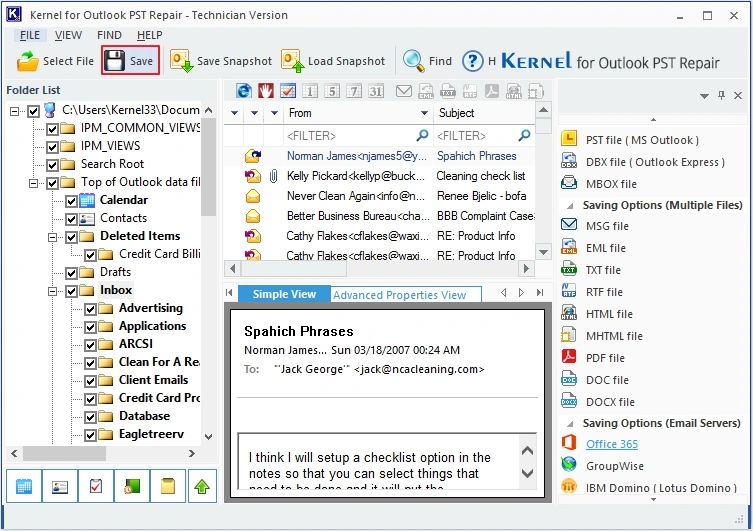
Task: Show journal via bottom green book icon
Action: tap(132, 486)
